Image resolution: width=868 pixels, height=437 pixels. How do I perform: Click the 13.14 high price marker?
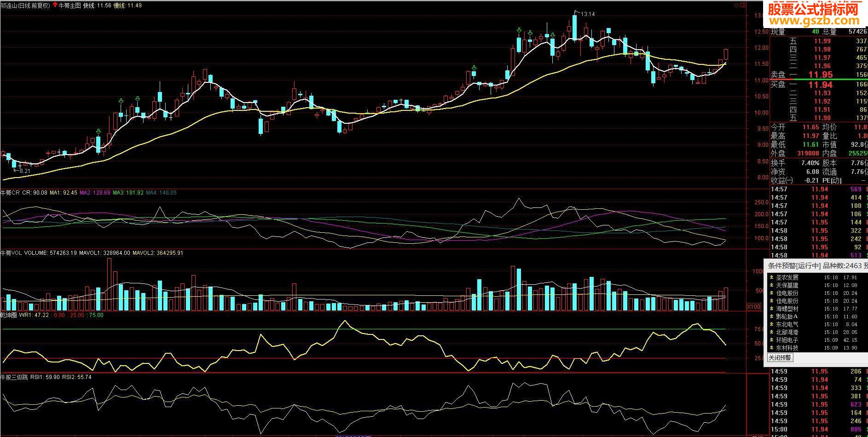coord(588,14)
